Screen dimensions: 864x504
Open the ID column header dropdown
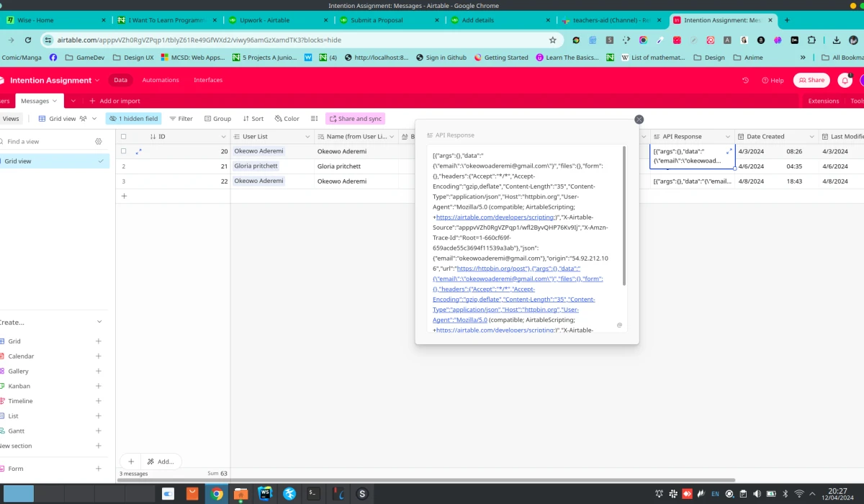click(x=223, y=136)
